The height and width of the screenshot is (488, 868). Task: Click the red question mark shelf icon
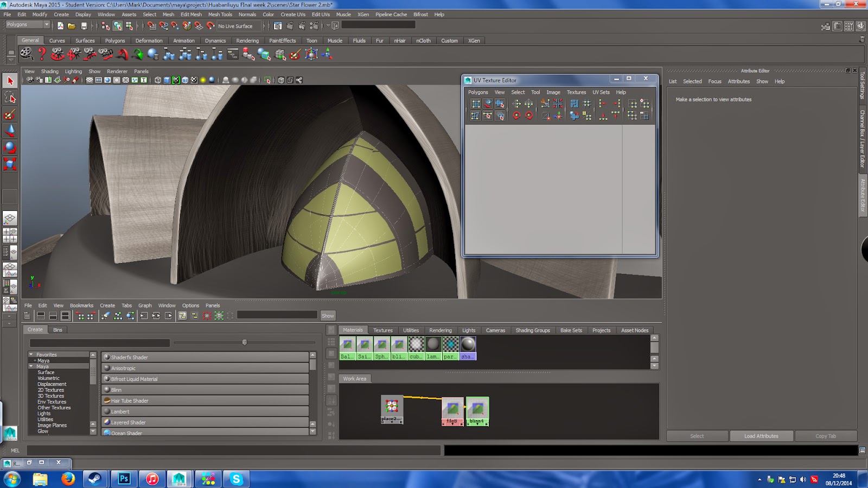(x=42, y=54)
